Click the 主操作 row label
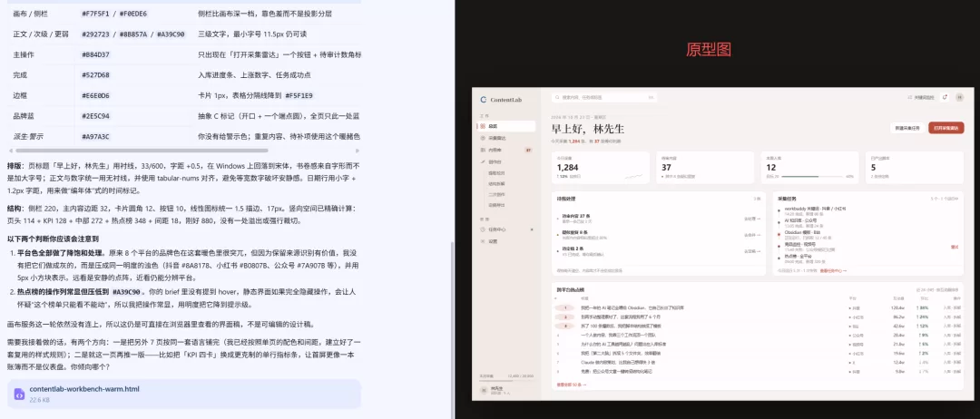Image resolution: width=980 pixels, height=419 pixels. [24, 55]
